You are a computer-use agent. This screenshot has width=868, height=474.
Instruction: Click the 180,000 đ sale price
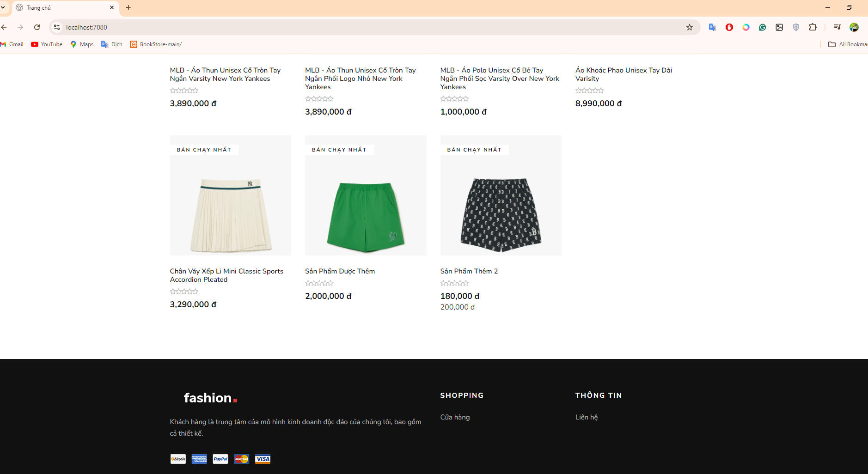[x=460, y=296]
